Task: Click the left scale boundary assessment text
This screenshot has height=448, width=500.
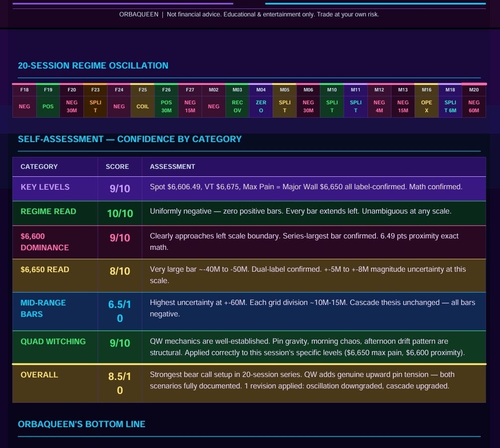Action: [304, 242]
